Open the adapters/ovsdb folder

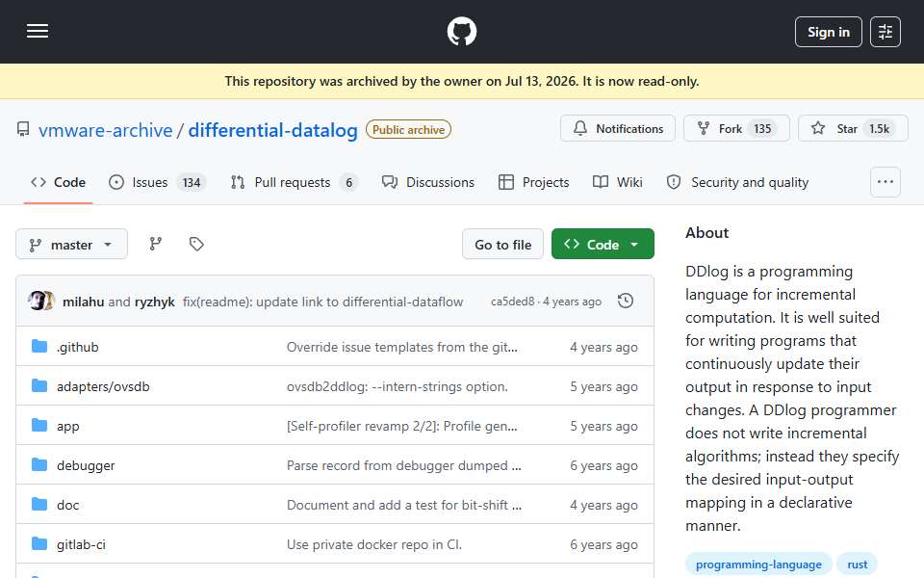click(103, 387)
